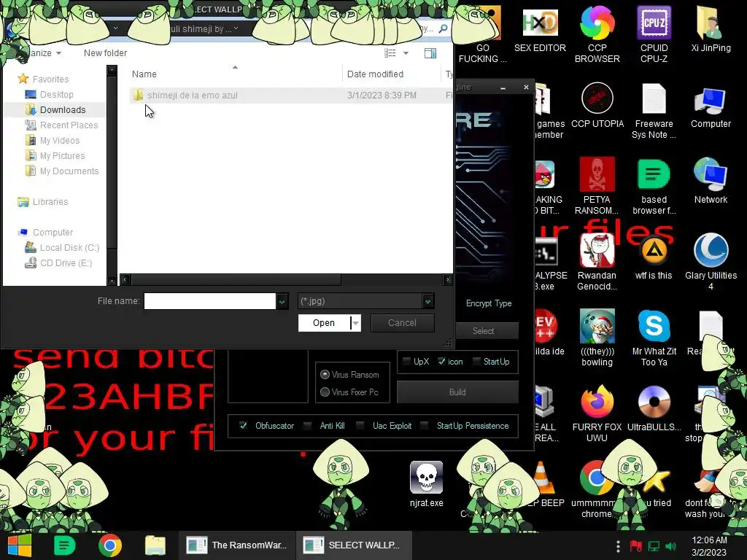Click the volume speaker tray icon

[x=671, y=546]
